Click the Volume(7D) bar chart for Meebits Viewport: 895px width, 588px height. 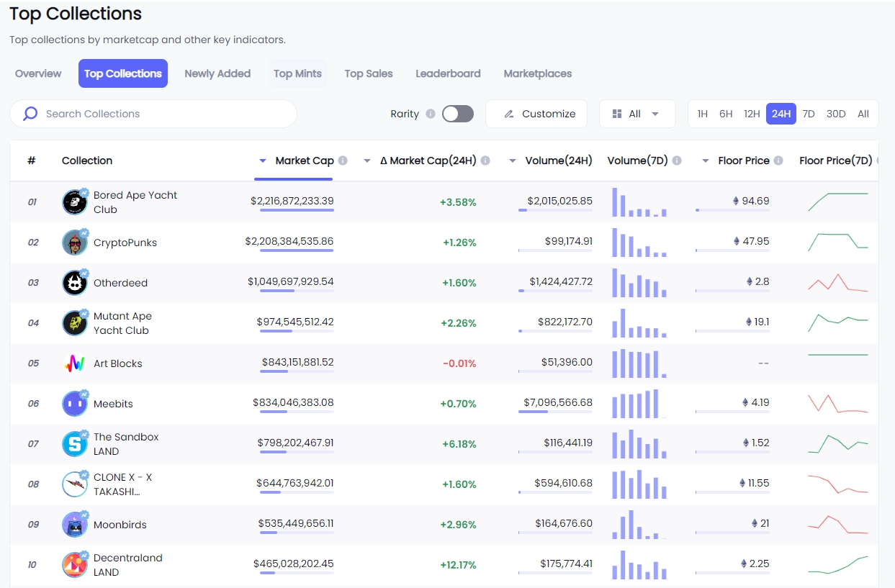point(639,404)
